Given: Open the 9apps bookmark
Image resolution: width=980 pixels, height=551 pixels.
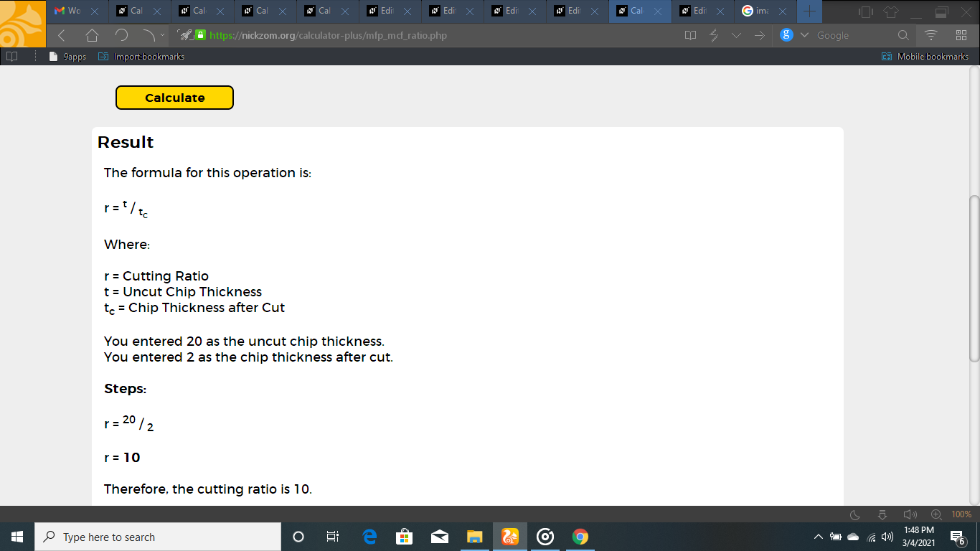Looking at the screenshot, I should click(x=67, y=57).
